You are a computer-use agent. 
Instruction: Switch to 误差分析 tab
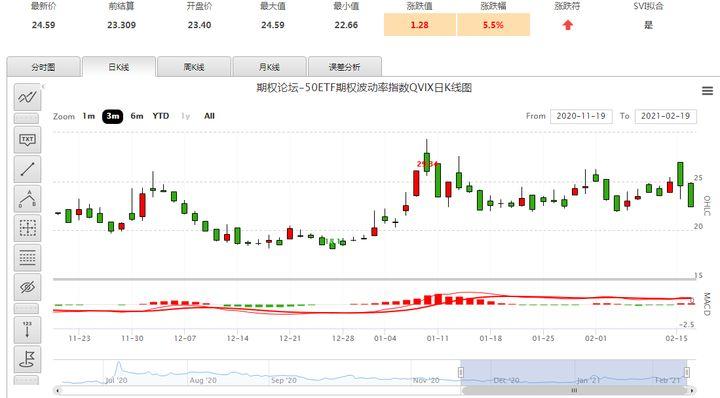point(345,67)
